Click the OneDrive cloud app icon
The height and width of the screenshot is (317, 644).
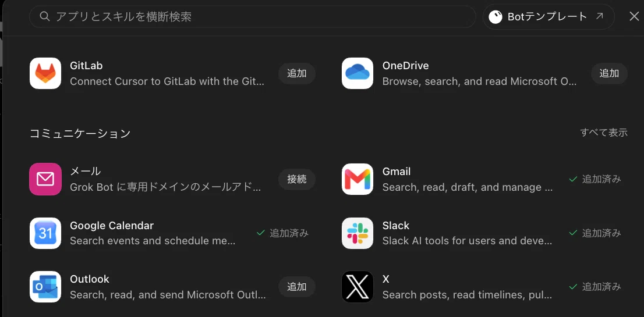[358, 73]
